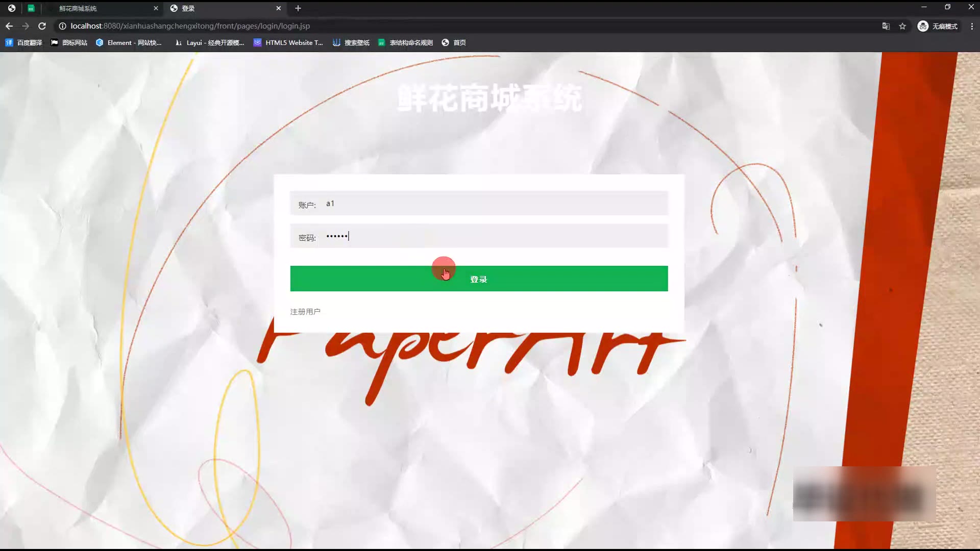Focus the 账户 username input field
This screenshot has width=980, height=551.
tap(494, 204)
